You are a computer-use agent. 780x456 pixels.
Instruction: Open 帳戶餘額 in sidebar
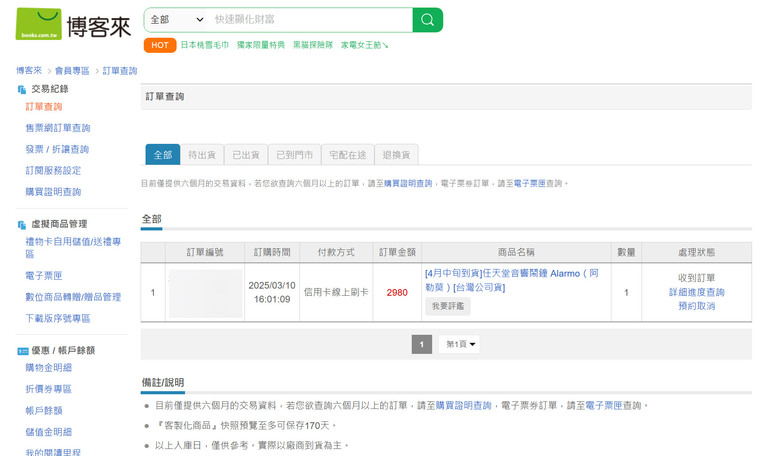(x=44, y=411)
